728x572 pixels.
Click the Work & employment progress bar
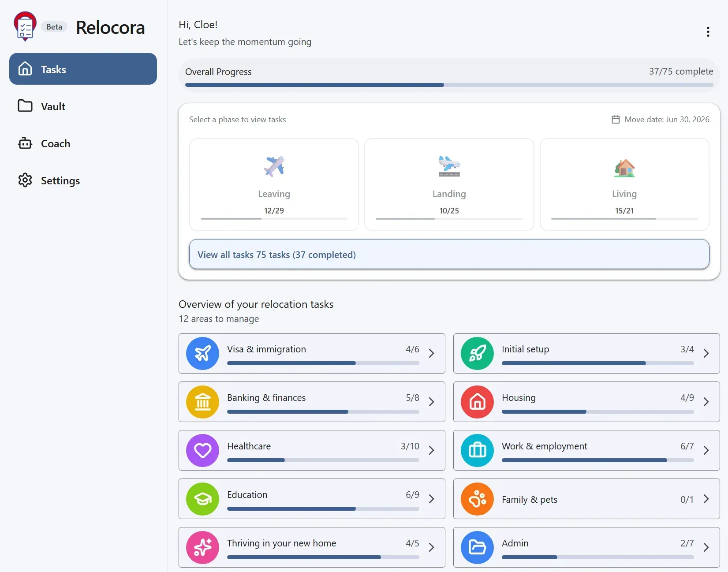click(597, 460)
